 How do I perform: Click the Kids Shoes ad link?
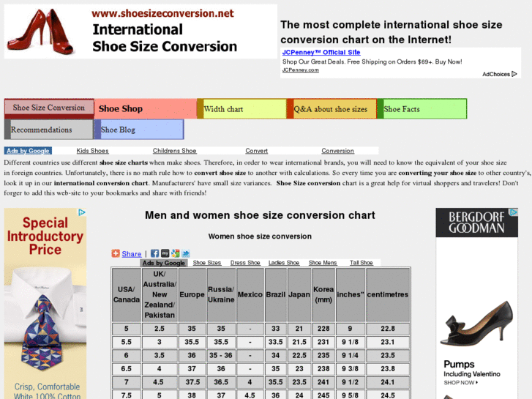pyautogui.click(x=92, y=151)
